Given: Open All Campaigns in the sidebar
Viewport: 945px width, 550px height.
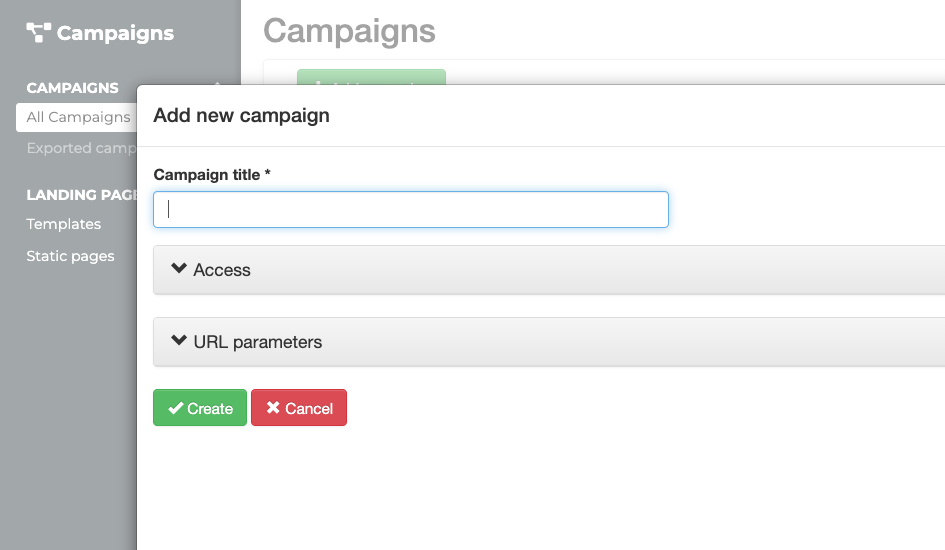Looking at the screenshot, I should coord(78,117).
